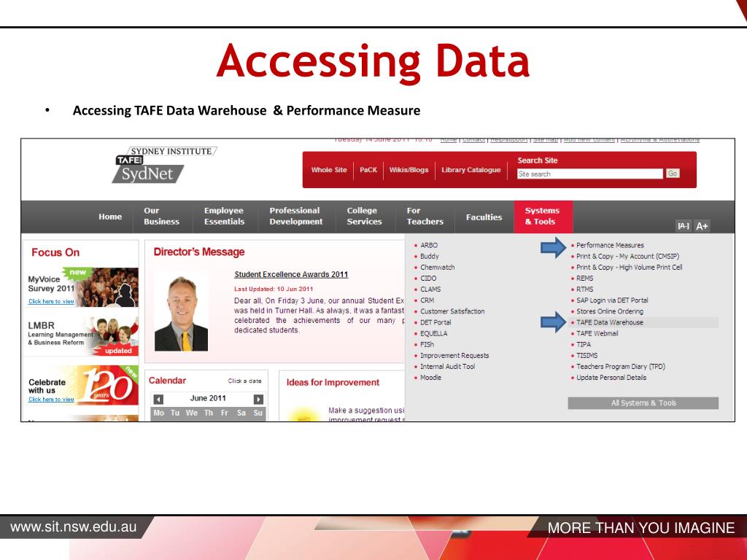Open the CLAMS link
747x560 pixels.
pyautogui.click(x=430, y=289)
